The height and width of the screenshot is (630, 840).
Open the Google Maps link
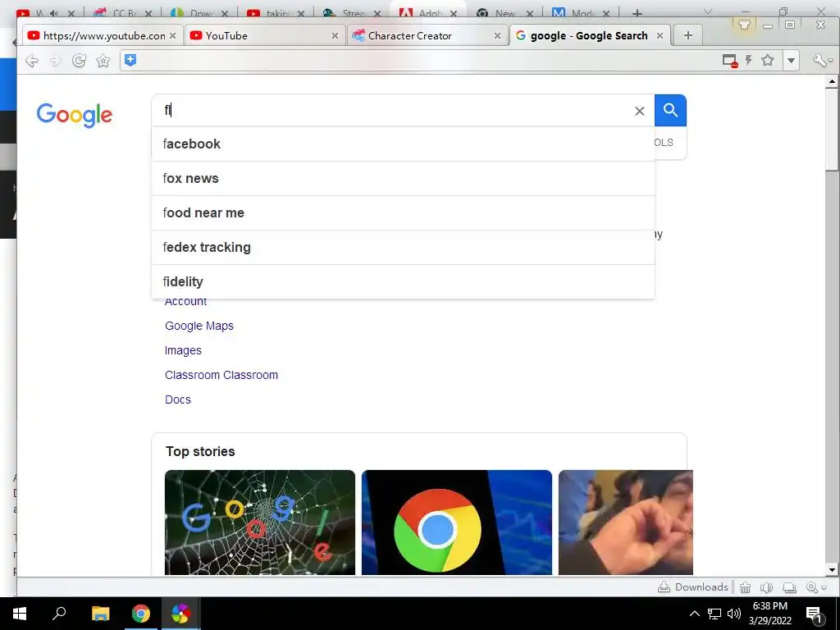[x=199, y=326]
